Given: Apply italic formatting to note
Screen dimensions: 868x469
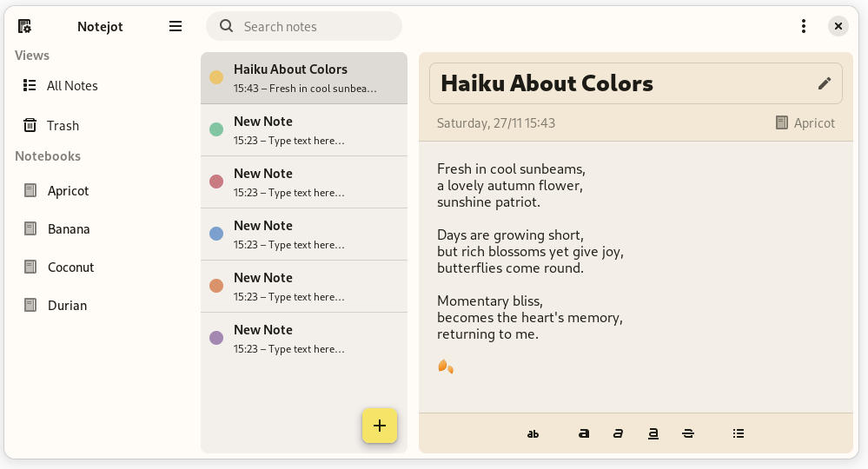Looking at the screenshot, I should tap(618, 433).
